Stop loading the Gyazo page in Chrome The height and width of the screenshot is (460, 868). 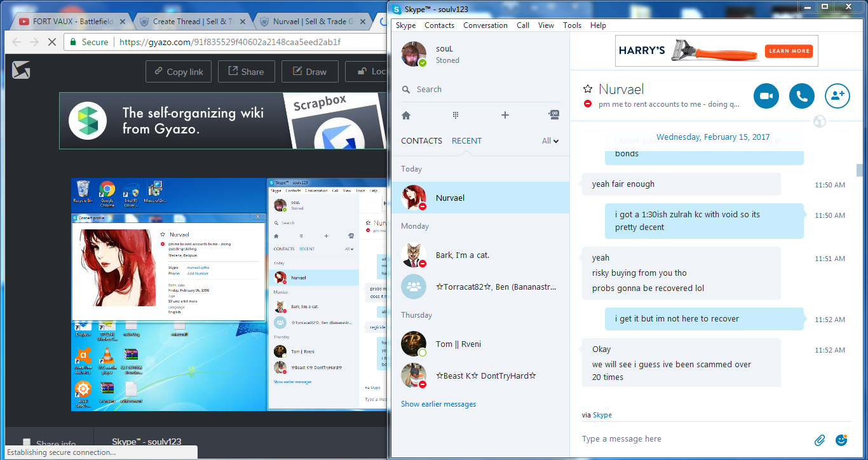52,42
